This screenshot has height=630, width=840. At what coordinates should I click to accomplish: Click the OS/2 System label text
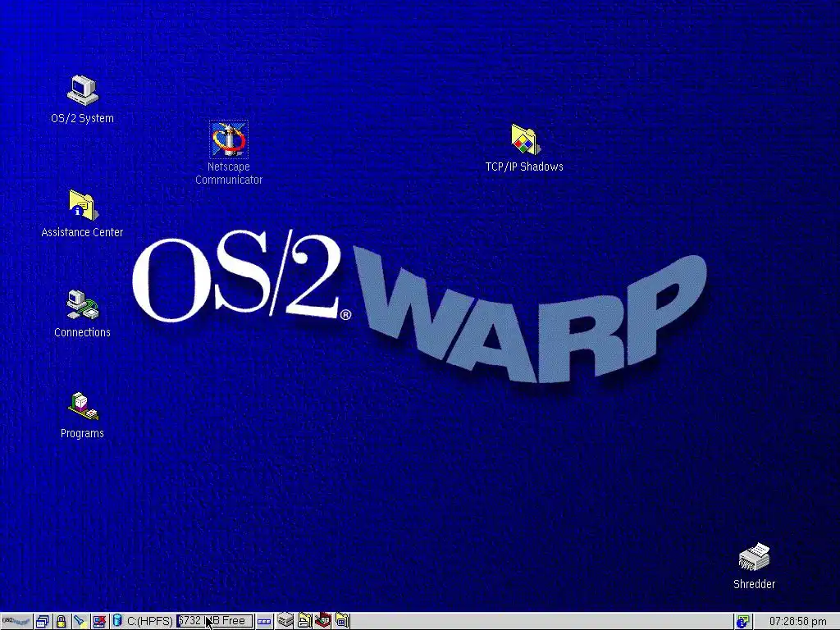tap(82, 118)
